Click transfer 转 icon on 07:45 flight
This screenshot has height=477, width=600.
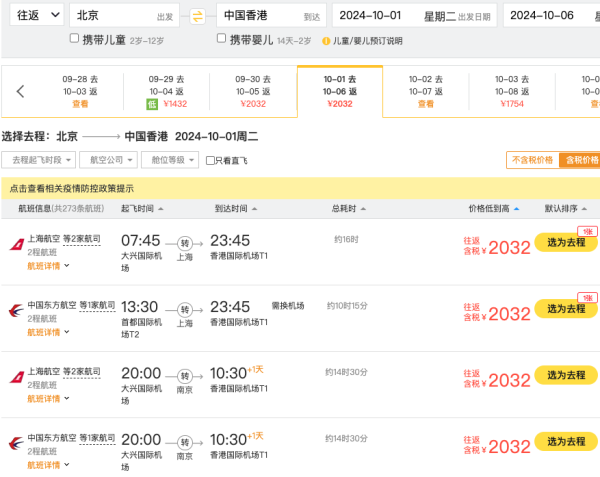185,243
